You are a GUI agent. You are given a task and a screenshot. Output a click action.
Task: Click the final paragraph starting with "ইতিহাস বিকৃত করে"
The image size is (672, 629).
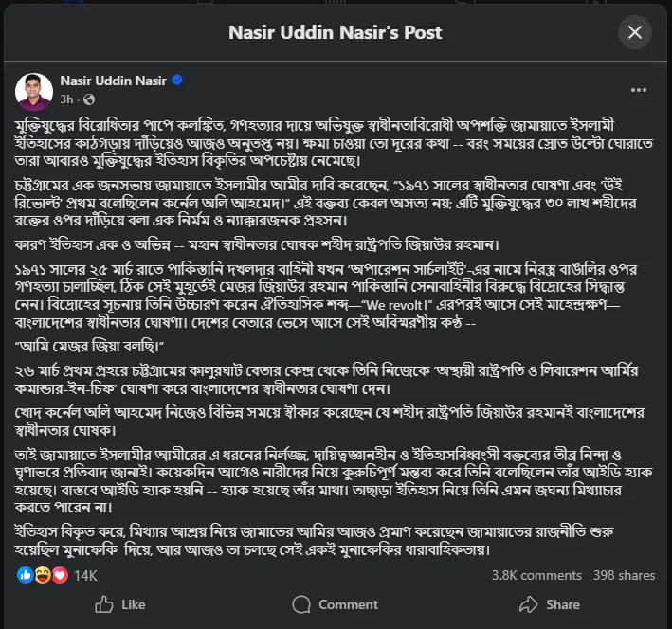pos(332,541)
